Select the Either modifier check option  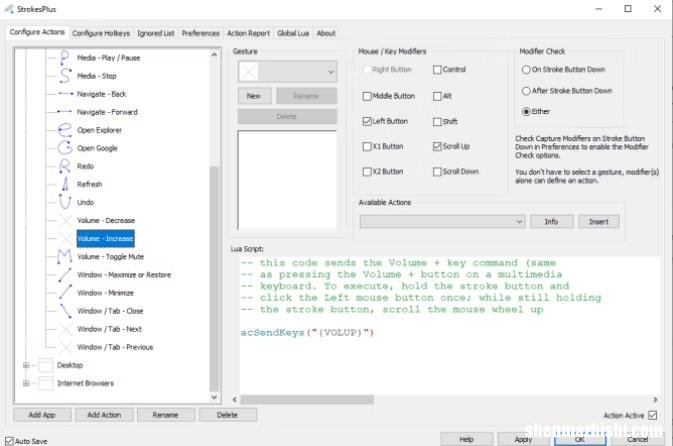(x=526, y=112)
